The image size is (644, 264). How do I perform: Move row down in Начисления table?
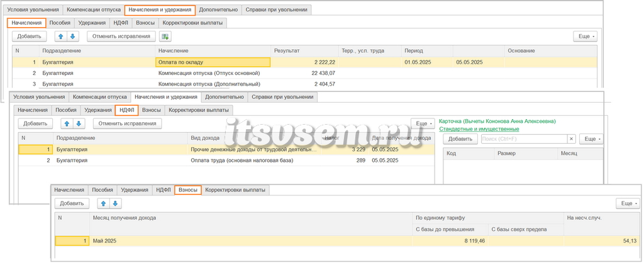pyautogui.click(x=73, y=36)
